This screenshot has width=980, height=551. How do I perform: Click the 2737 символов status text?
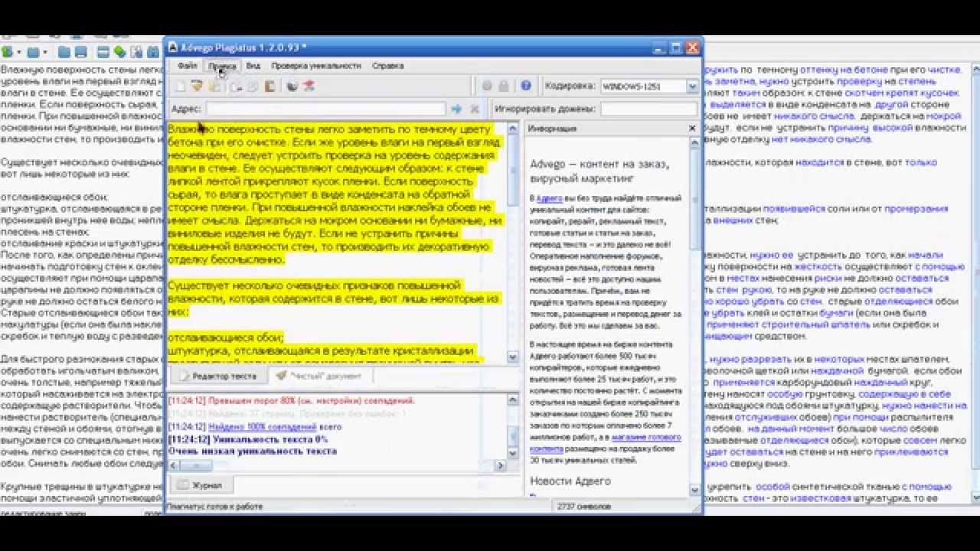(x=584, y=507)
